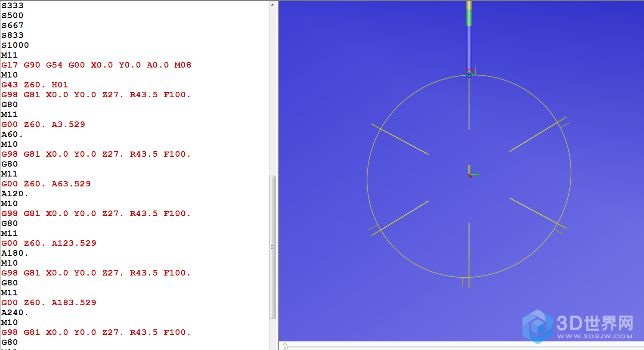Select the S333 code line
Screen dimensions: 644x350
[12, 6]
